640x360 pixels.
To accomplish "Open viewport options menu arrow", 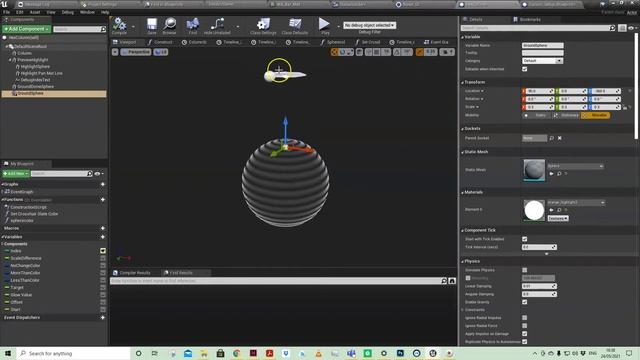I will pos(115,52).
